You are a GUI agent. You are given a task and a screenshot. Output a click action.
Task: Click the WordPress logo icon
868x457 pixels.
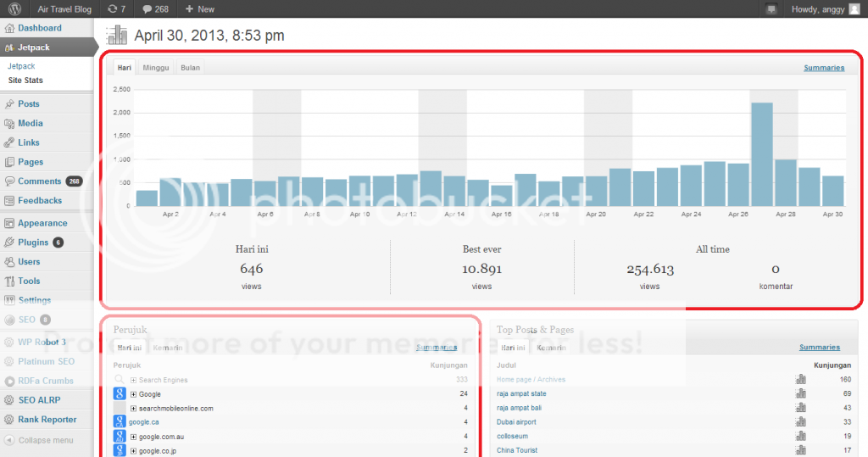(14, 8)
